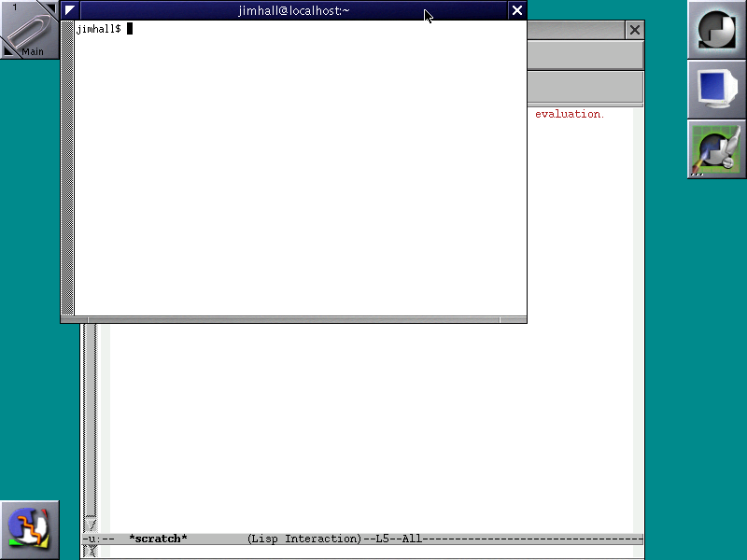
Task: Click the Emacs vertical scrollbar on the left
Action: pos(90,420)
